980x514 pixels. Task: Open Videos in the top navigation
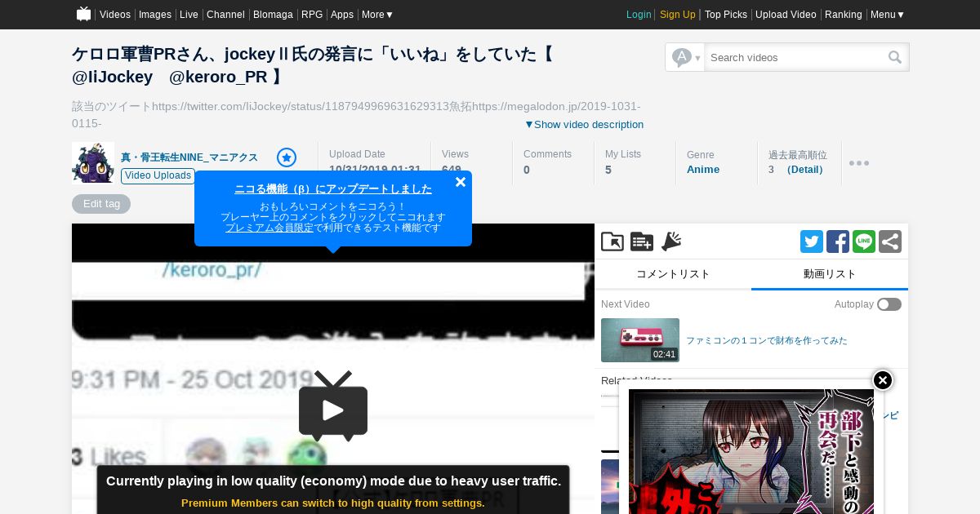click(115, 15)
